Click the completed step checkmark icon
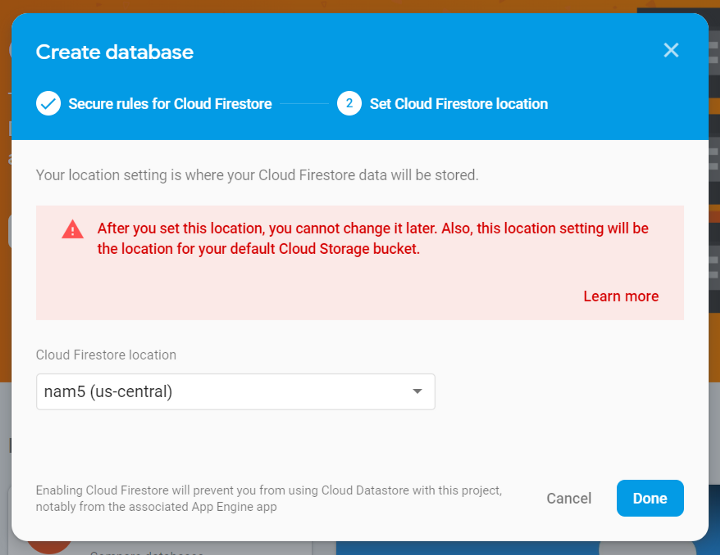This screenshot has height=555, width=720. click(x=48, y=104)
